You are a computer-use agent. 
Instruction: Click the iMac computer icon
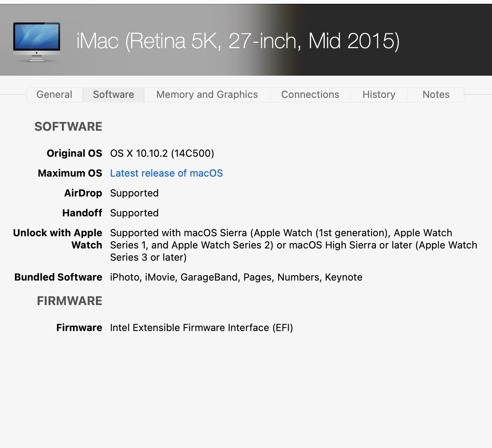click(37, 42)
